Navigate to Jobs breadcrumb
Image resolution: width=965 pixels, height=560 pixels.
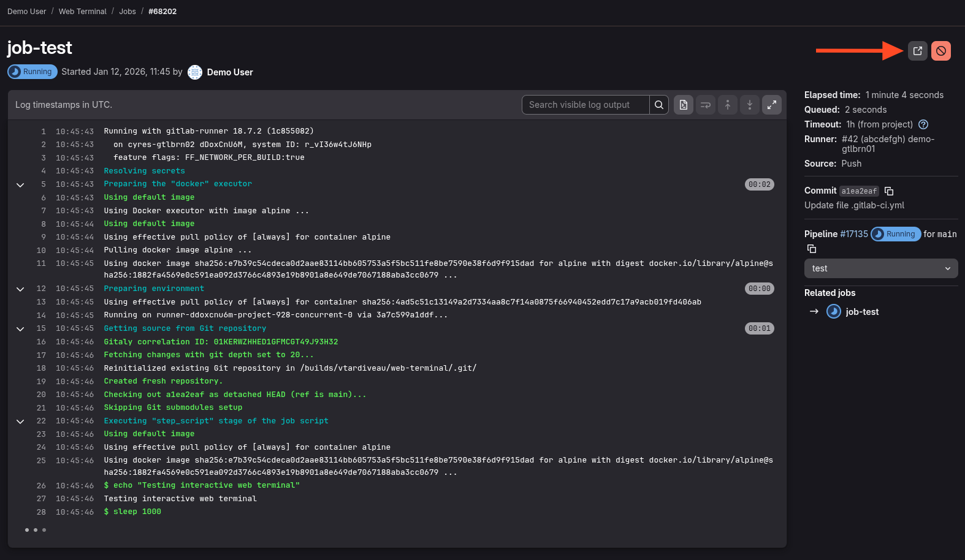pos(128,12)
